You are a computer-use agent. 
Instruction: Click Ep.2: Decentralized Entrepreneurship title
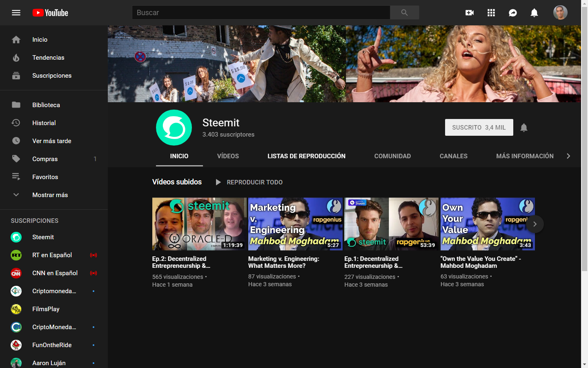point(181,262)
